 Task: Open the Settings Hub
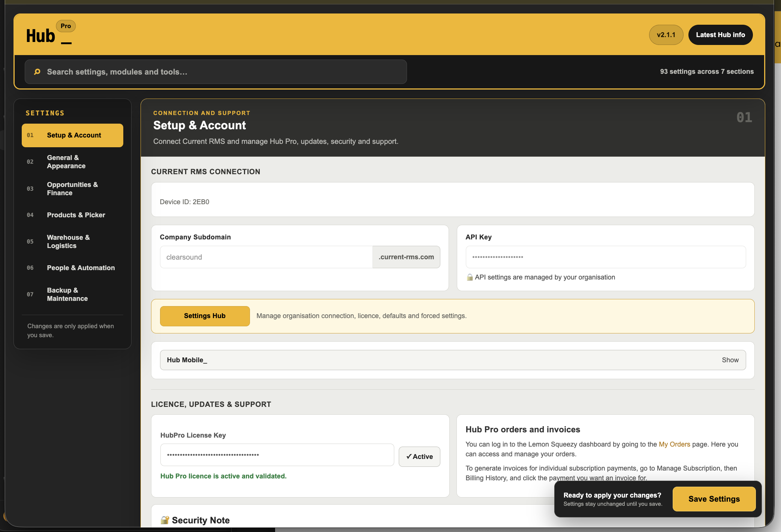pos(205,316)
